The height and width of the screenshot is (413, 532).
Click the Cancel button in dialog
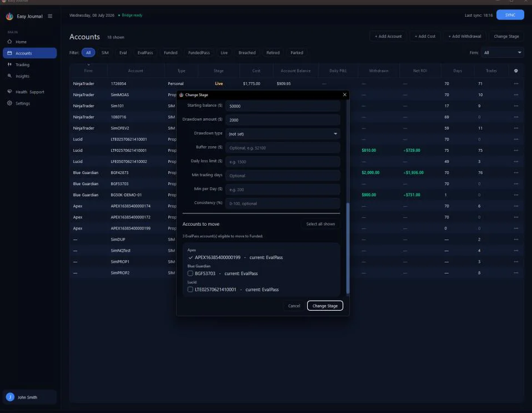294,306
